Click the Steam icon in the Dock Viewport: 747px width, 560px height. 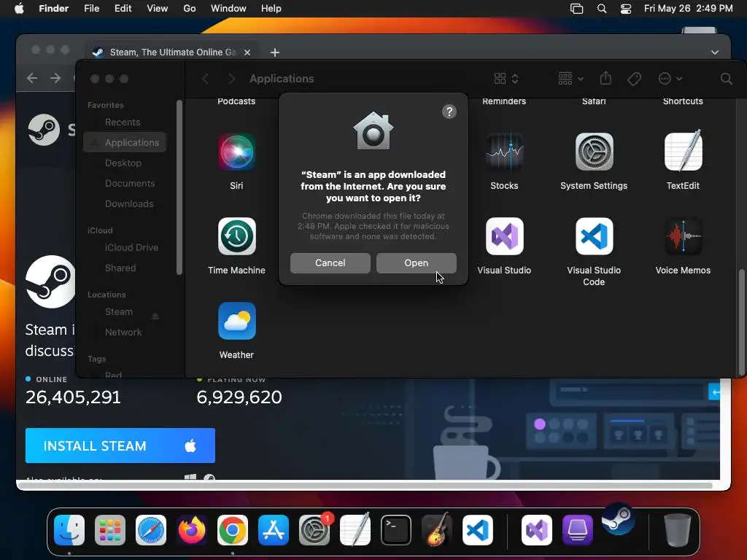[618, 519]
